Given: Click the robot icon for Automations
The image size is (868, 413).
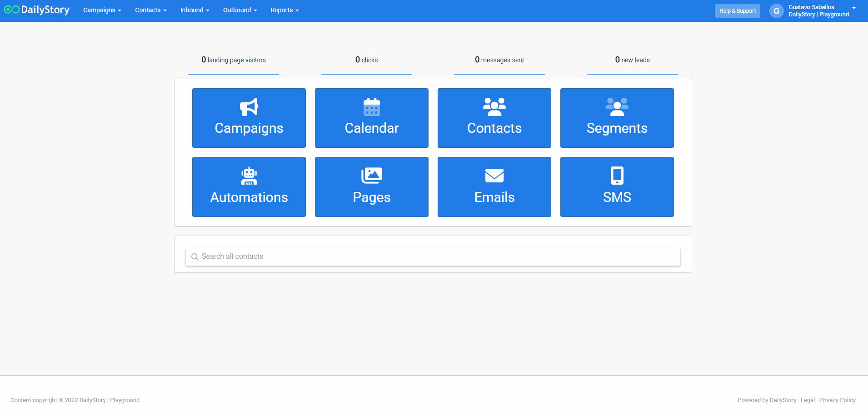Looking at the screenshot, I should tap(249, 176).
